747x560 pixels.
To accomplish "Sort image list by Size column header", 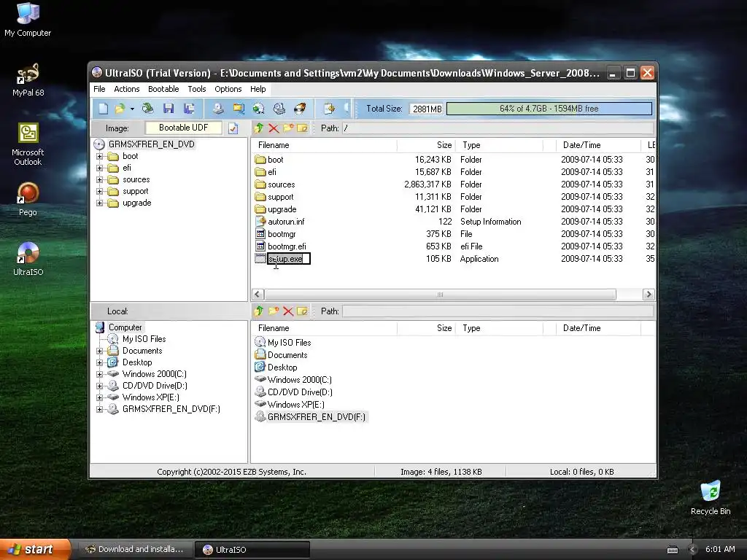I will tap(426, 145).
